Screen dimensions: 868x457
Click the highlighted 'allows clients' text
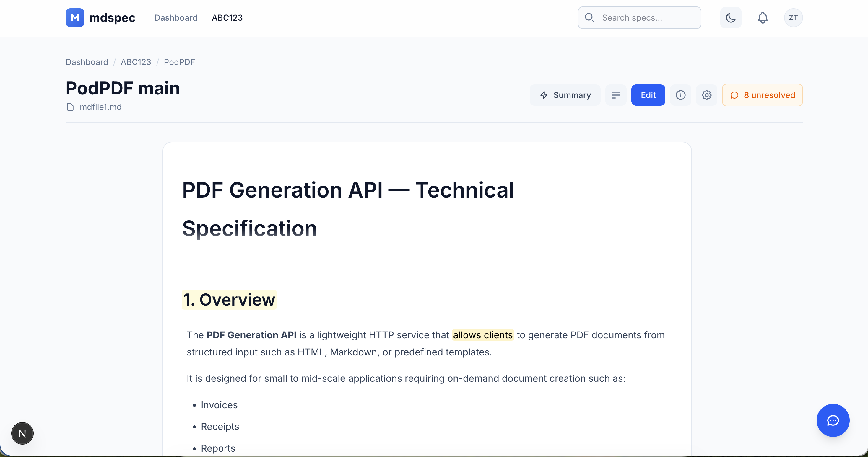pos(482,335)
